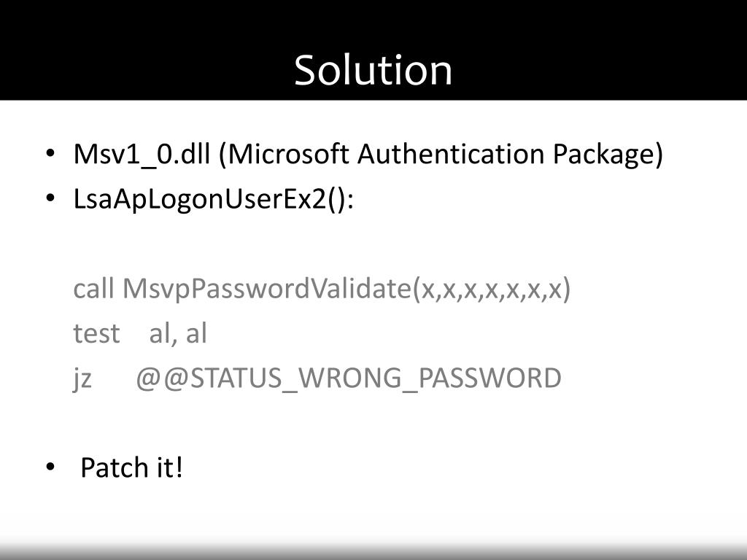Click "MsvpPasswordValidate" function name

coord(267,289)
